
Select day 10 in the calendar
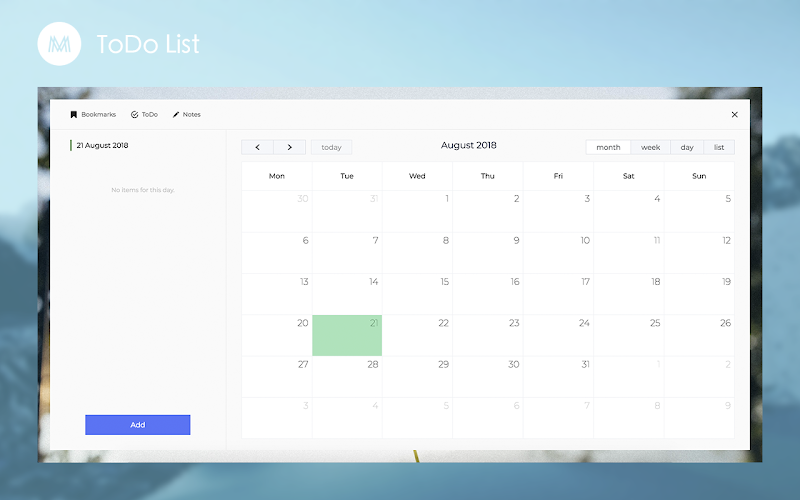[x=558, y=253]
